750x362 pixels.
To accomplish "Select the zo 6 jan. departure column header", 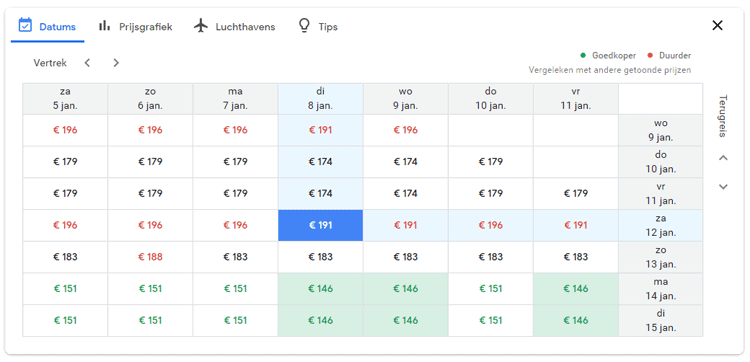I will pyautogui.click(x=150, y=99).
